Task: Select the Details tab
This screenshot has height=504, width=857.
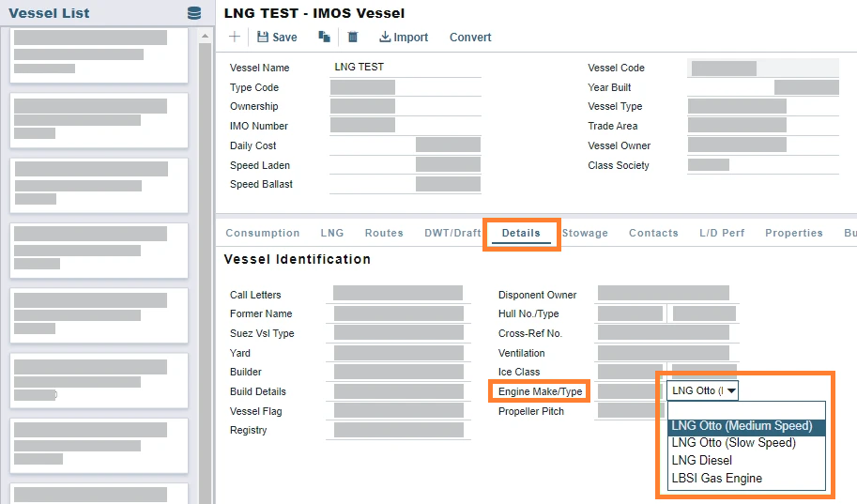Action: [x=521, y=233]
